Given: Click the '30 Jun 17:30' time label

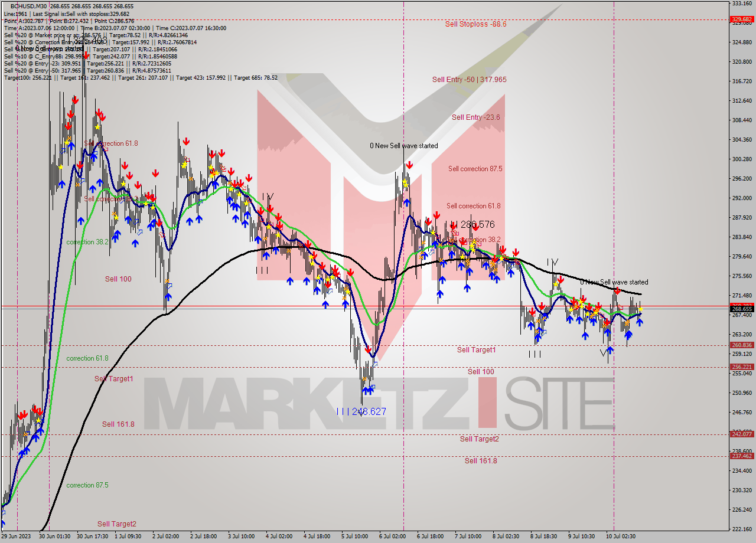Looking at the screenshot, I should point(93,537).
